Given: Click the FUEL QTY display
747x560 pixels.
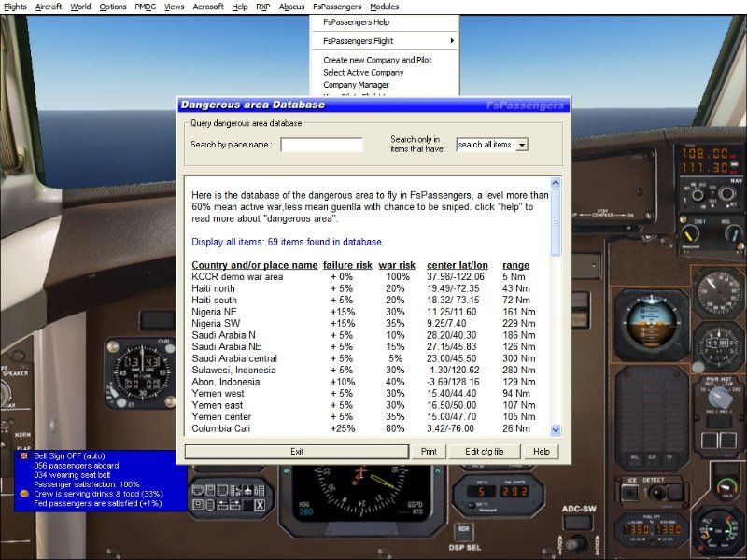Looking at the screenshot, I should point(651,530).
